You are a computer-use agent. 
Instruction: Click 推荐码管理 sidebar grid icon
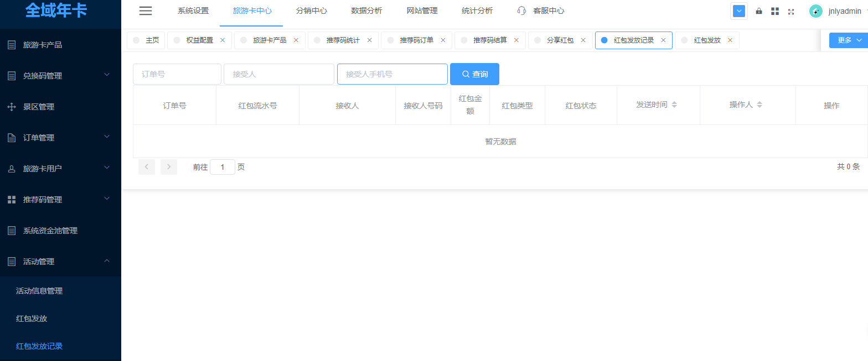click(x=12, y=200)
